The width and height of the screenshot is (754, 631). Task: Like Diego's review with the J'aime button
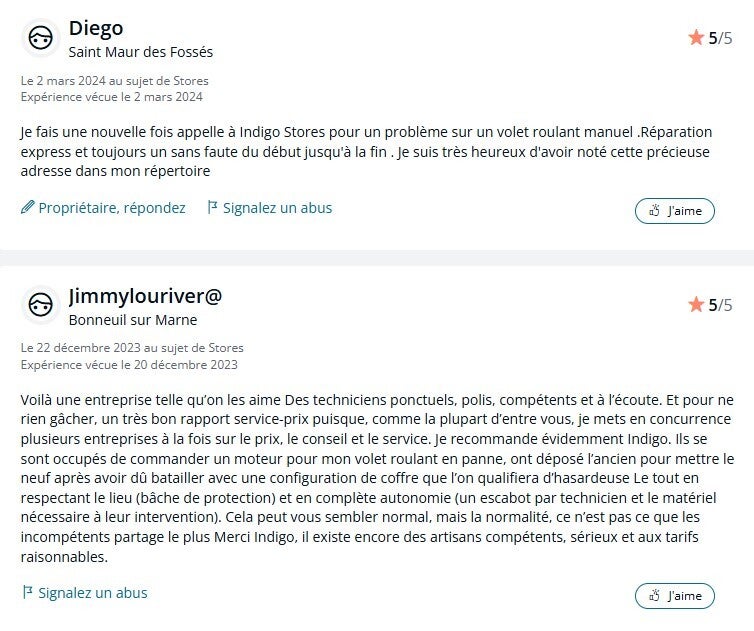(675, 211)
